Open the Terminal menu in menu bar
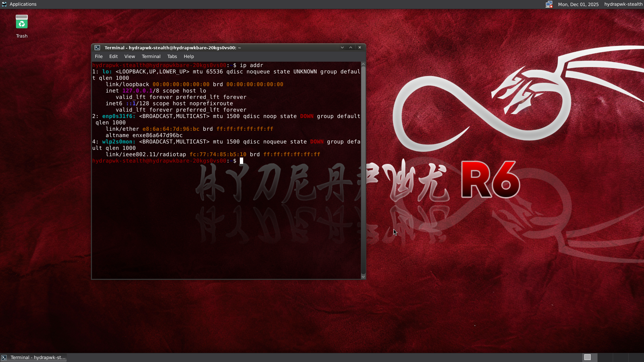This screenshot has height=362, width=644. point(151,56)
